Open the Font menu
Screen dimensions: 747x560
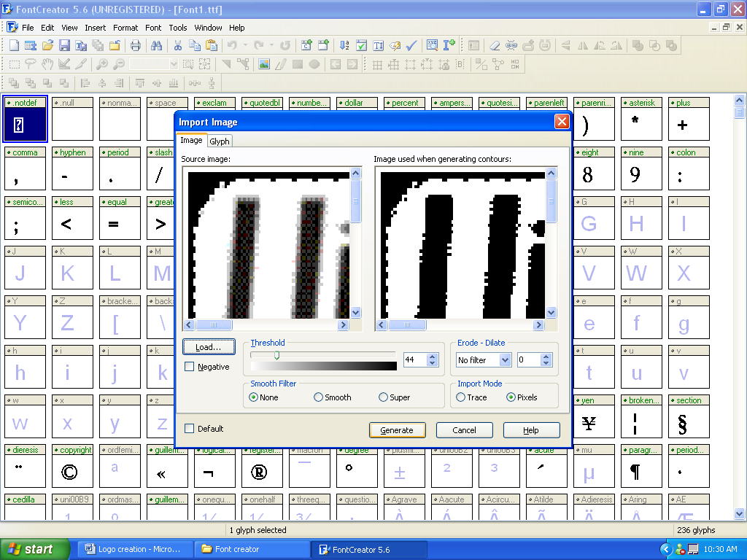pyautogui.click(x=153, y=28)
